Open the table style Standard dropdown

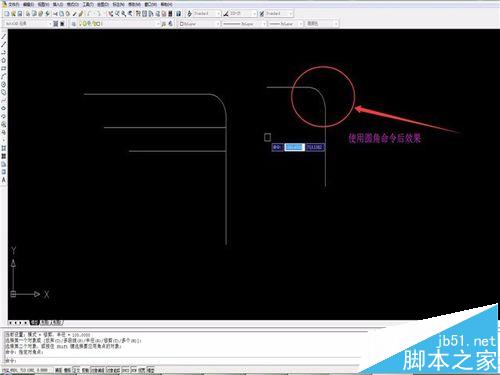pyautogui.click(x=279, y=14)
